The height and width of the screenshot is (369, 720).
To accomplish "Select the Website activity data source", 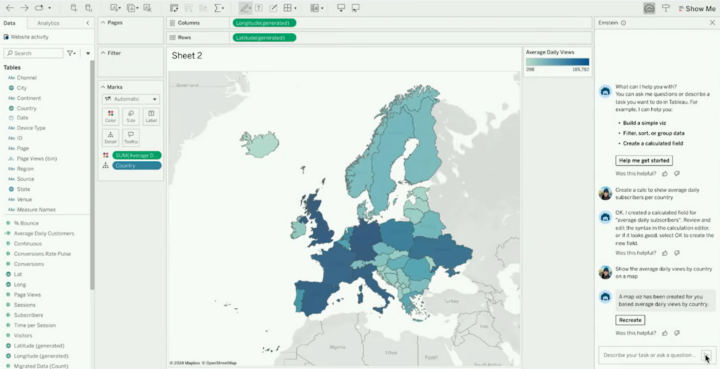I will [26, 37].
